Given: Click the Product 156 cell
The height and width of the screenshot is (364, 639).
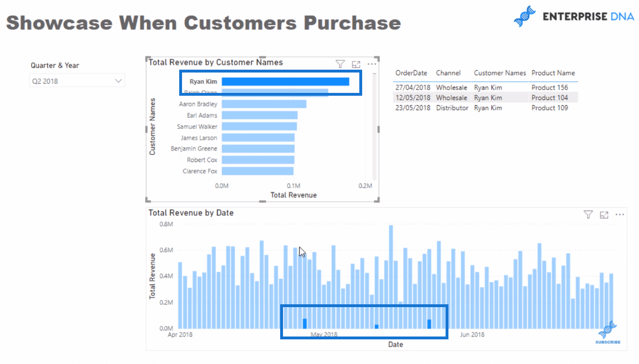Looking at the screenshot, I should click(x=550, y=88).
